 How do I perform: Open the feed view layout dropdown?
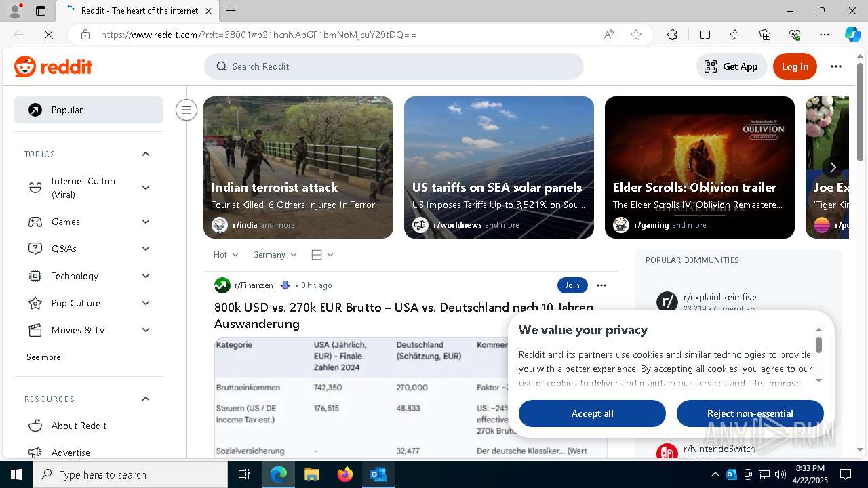[x=322, y=255]
